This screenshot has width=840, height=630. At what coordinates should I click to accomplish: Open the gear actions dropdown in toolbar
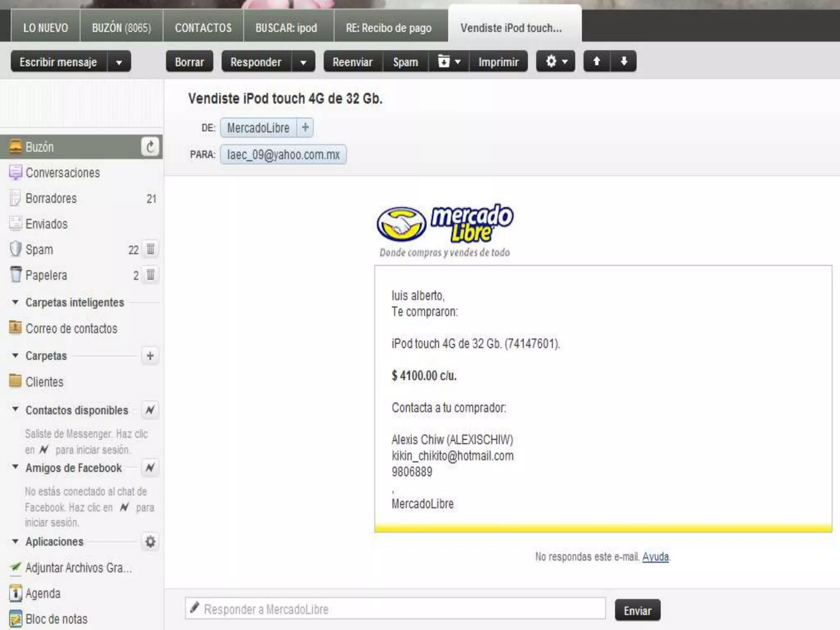556,62
